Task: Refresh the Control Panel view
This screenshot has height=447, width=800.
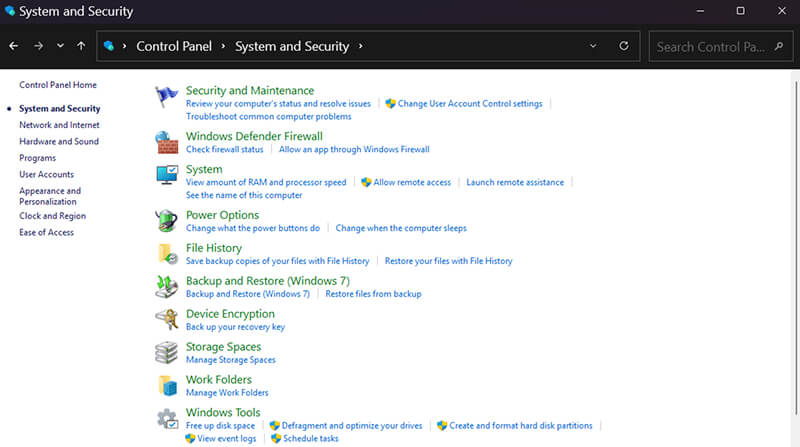Action: coord(623,46)
